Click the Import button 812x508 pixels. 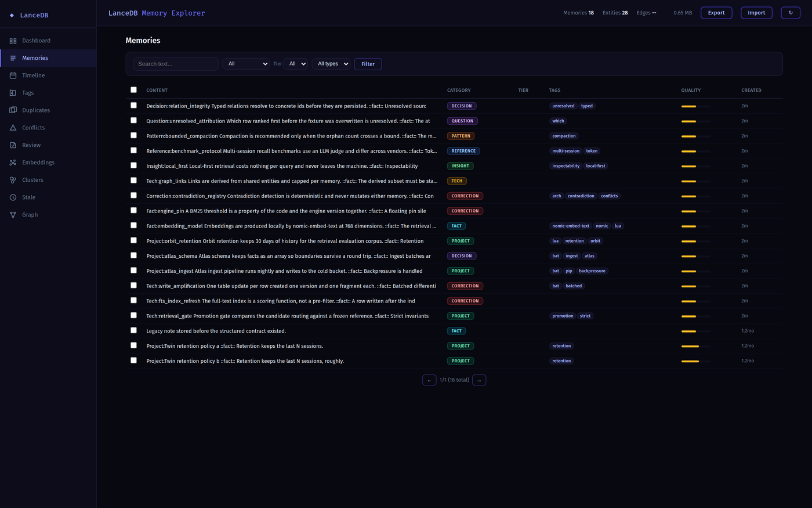point(756,13)
